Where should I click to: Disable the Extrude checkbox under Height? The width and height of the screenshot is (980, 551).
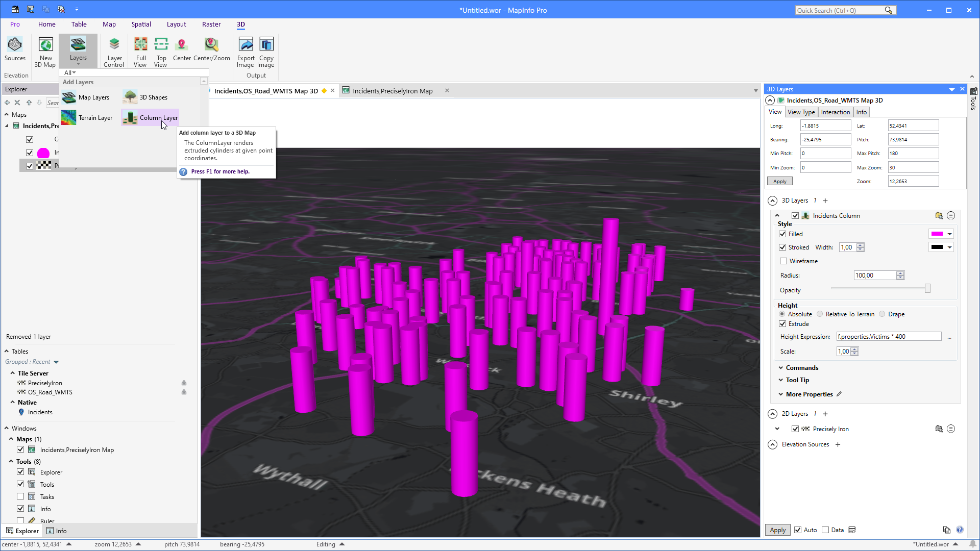[x=783, y=323]
